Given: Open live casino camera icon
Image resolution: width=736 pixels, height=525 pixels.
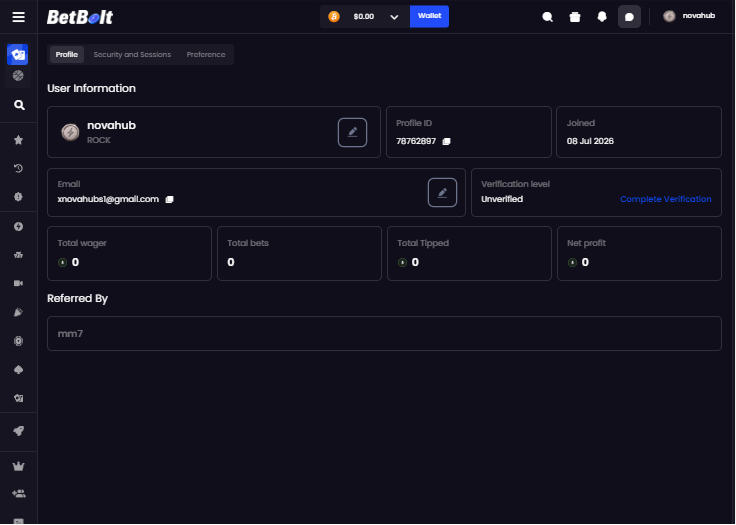Looking at the screenshot, I should pos(18,283).
